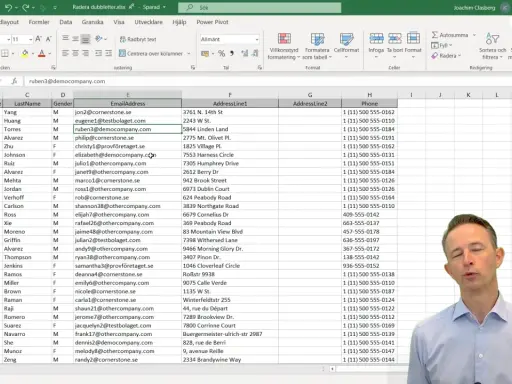The image size is (512, 384).
Task: Open the Granska tab
Action: tap(92, 22)
